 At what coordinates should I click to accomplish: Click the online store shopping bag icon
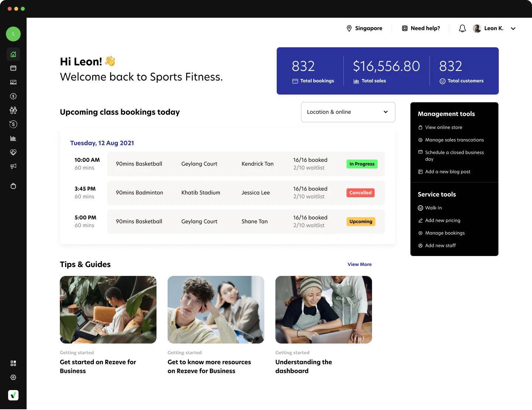(x=13, y=186)
